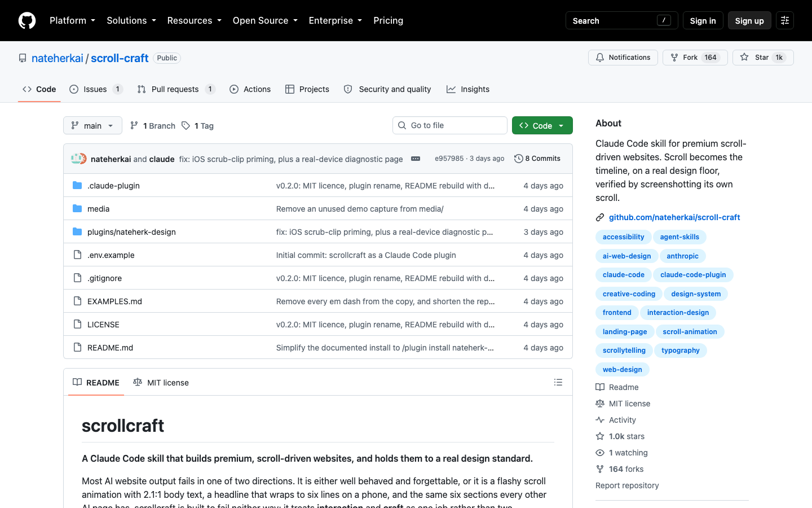This screenshot has height=508, width=812.
Task: Open the .claude-plugin folder
Action: pos(113,186)
